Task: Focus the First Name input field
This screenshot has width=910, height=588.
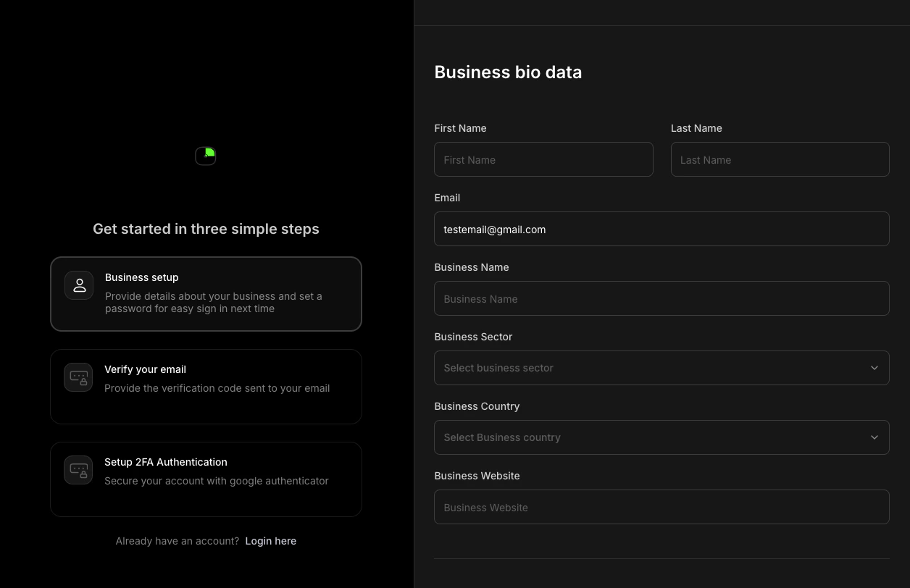Action: pos(543,159)
